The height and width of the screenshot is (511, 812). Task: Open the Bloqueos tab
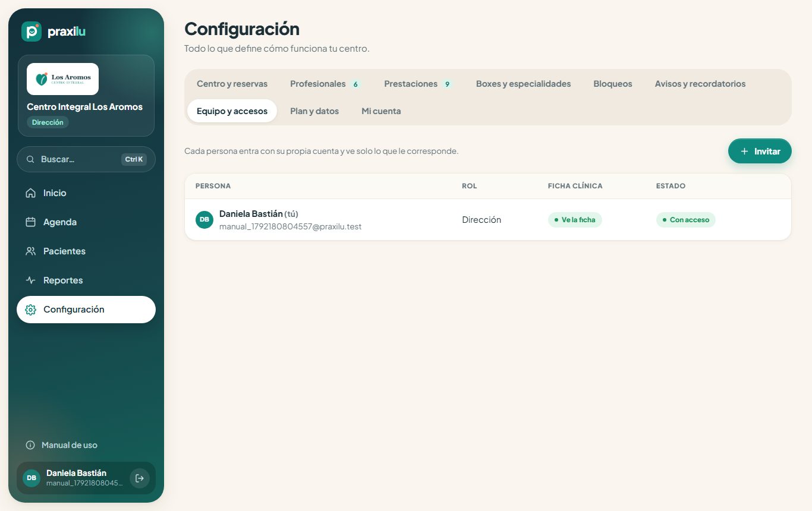pos(613,84)
